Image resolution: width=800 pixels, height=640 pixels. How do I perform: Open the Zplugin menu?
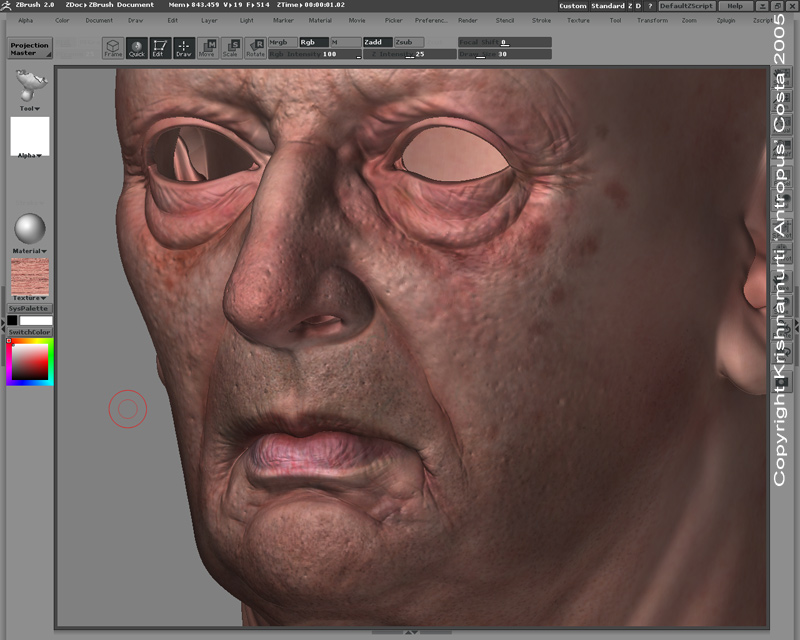click(726, 20)
